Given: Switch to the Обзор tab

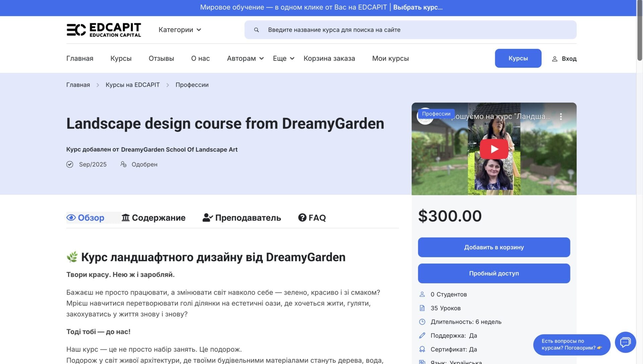Looking at the screenshot, I should point(85,218).
